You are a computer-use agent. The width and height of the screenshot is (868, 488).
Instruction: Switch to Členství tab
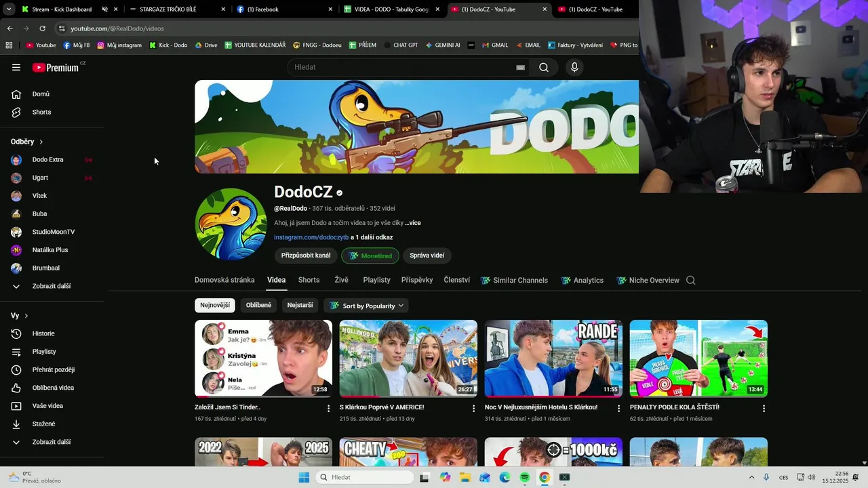[456, 280]
